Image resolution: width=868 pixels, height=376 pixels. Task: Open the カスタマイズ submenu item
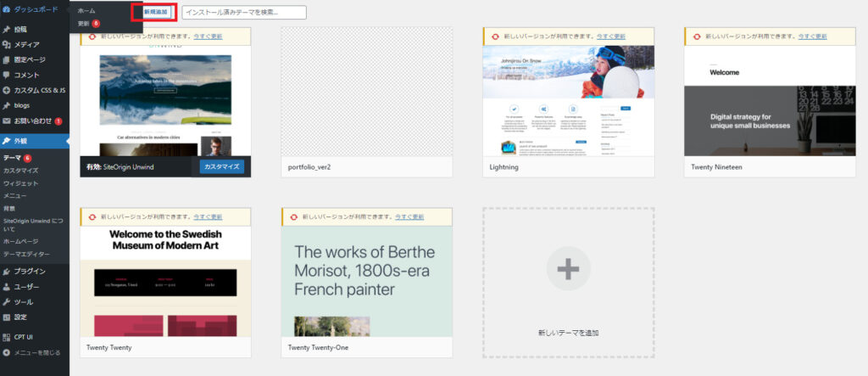click(20, 171)
